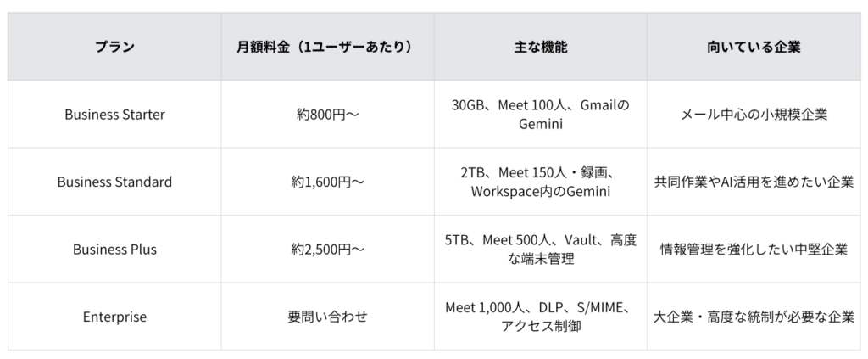This screenshot has height=359, width=868.
Task: Select the Business Starter plan cell
Action: tap(114, 115)
